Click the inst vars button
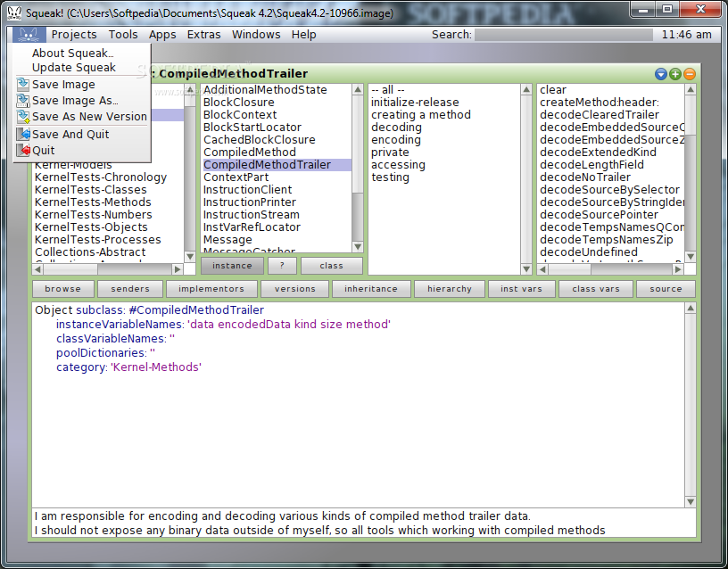Viewport: 728px width, 569px height. [x=521, y=289]
